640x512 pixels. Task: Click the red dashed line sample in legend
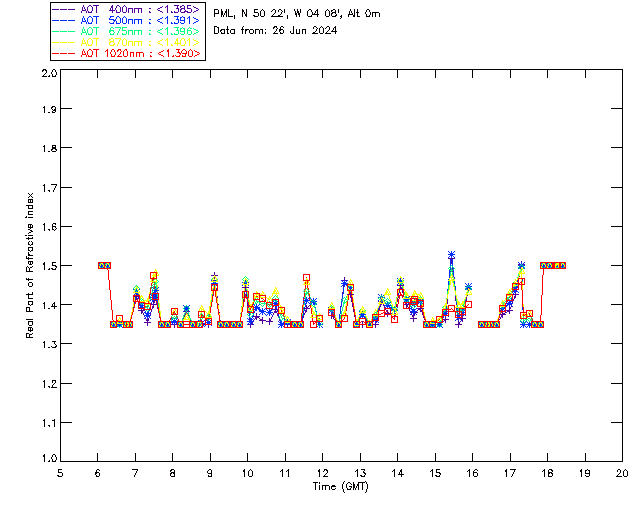click(x=64, y=54)
